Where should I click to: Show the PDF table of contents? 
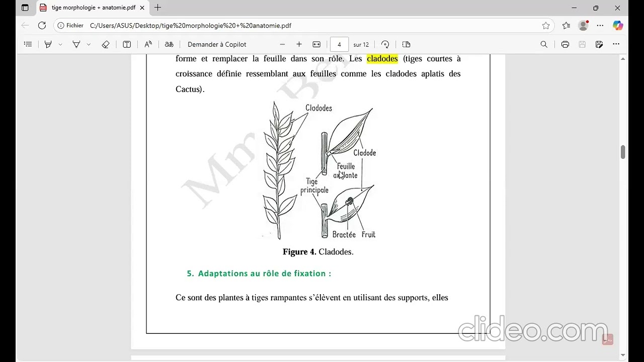pos(28,44)
